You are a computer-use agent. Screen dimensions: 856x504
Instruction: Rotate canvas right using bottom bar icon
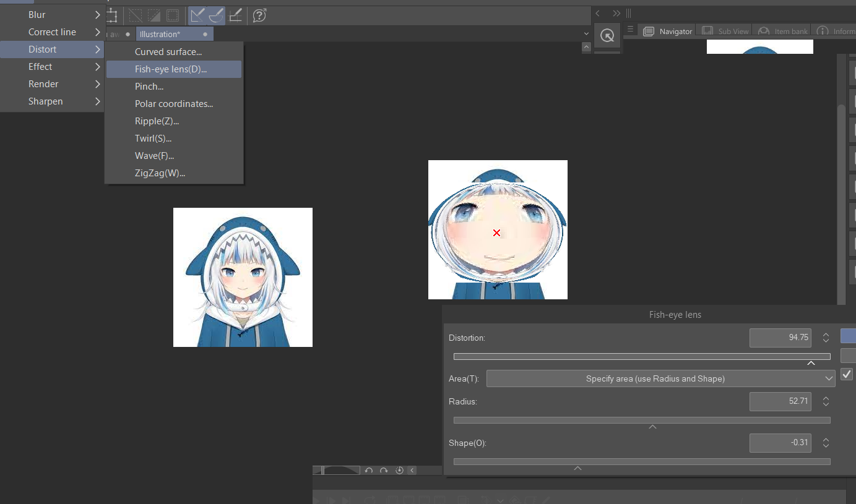coord(384,471)
